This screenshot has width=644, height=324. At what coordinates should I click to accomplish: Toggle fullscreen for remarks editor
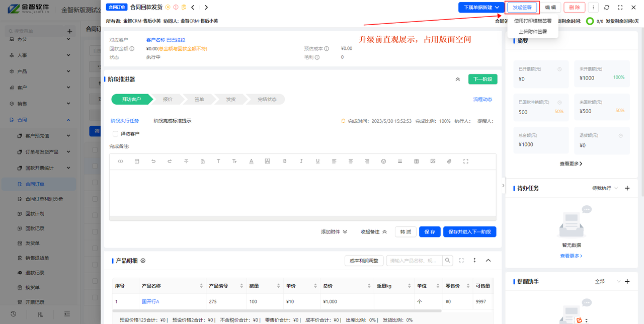(x=466, y=161)
